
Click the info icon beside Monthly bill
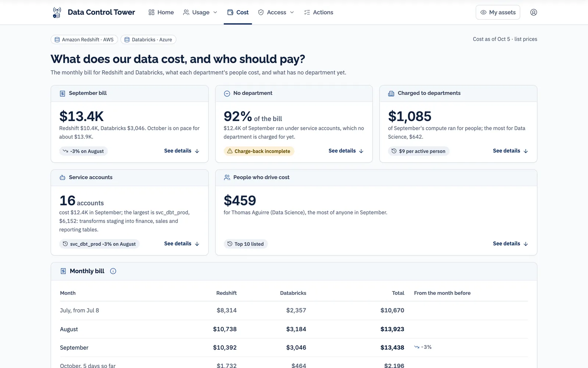point(113,271)
